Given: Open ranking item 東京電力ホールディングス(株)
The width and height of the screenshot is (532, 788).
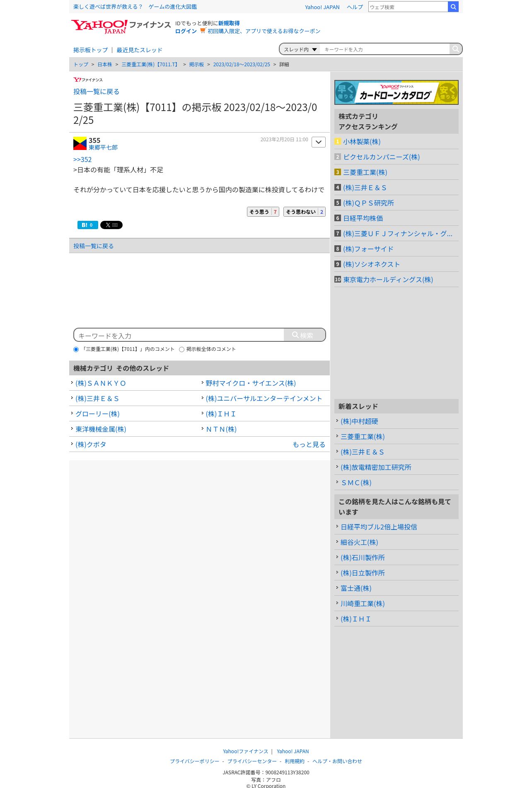Looking at the screenshot, I should tap(388, 280).
